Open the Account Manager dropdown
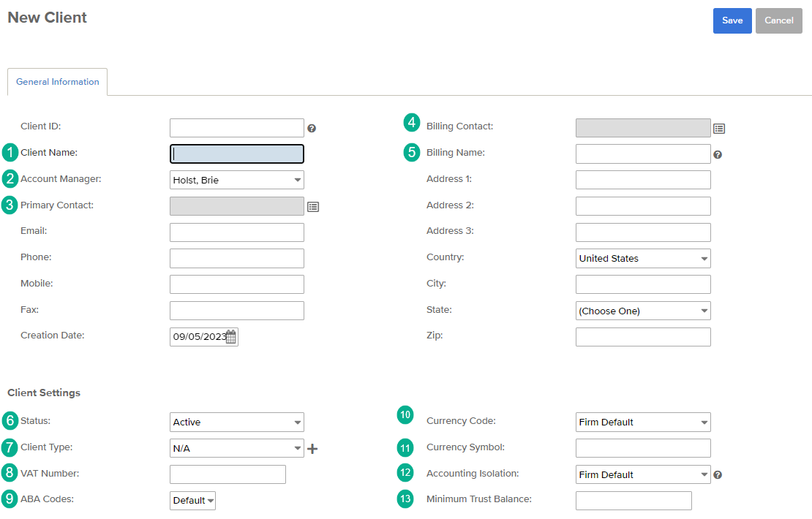This screenshot has height=519, width=812. coord(237,180)
